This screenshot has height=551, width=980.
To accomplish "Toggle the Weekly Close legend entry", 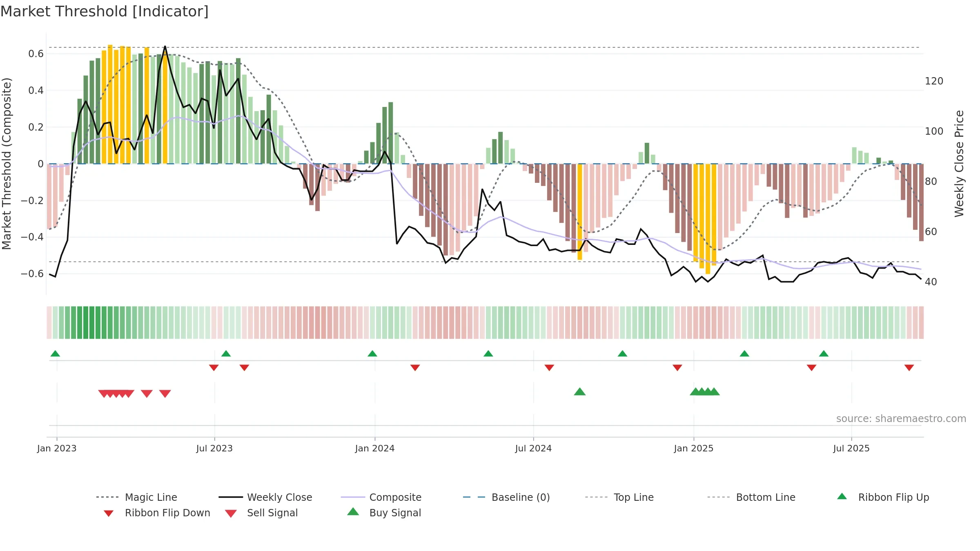I will pyautogui.click(x=265, y=497).
